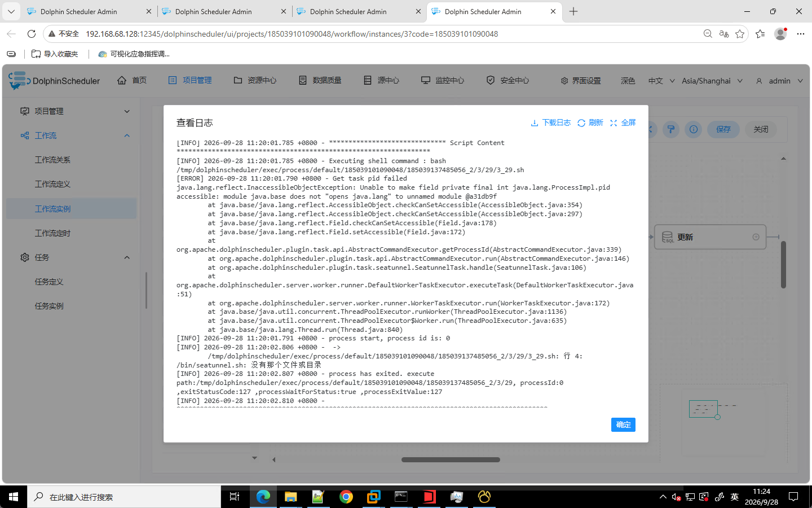The image size is (812, 508).
Task: Click the canvas vertical scrollbar
Action: [783, 265]
